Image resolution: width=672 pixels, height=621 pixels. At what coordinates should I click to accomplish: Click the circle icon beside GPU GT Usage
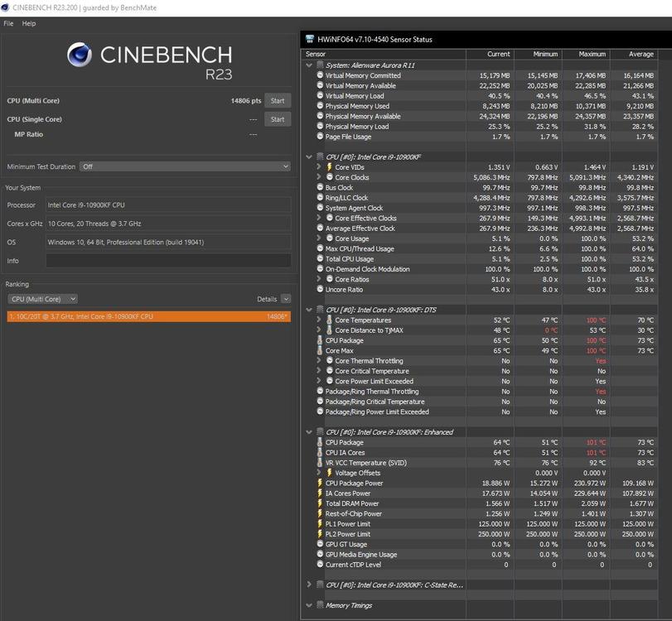320,544
